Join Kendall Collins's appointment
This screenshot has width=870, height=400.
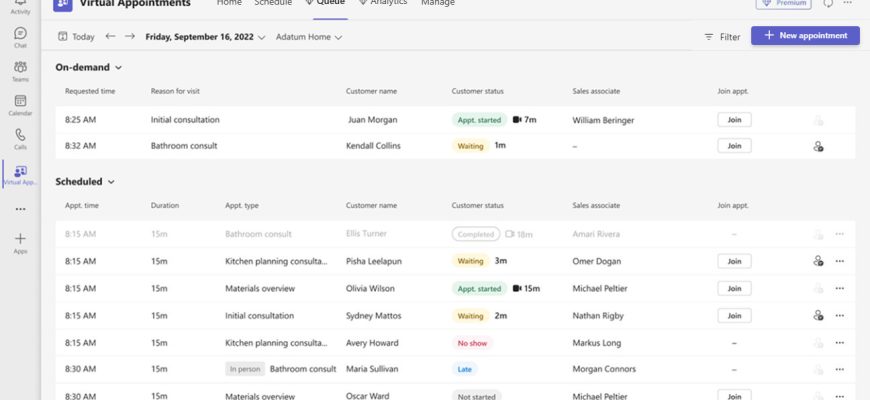coord(734,146)
